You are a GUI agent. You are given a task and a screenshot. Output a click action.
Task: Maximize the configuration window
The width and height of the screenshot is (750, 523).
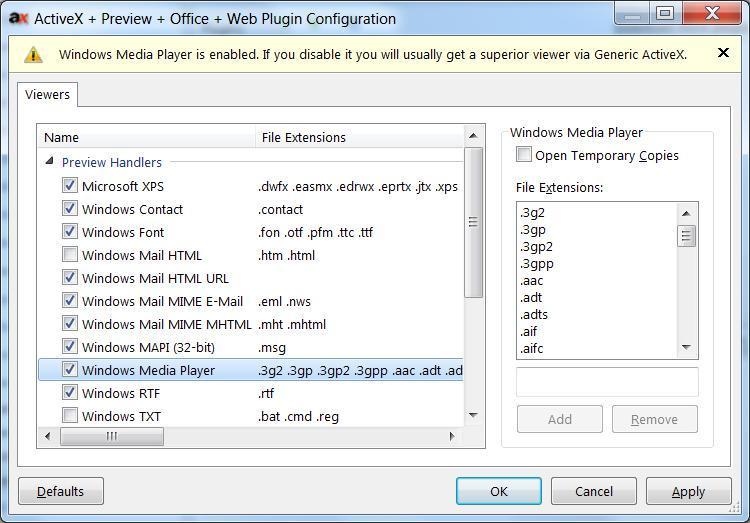pos(665,13)
